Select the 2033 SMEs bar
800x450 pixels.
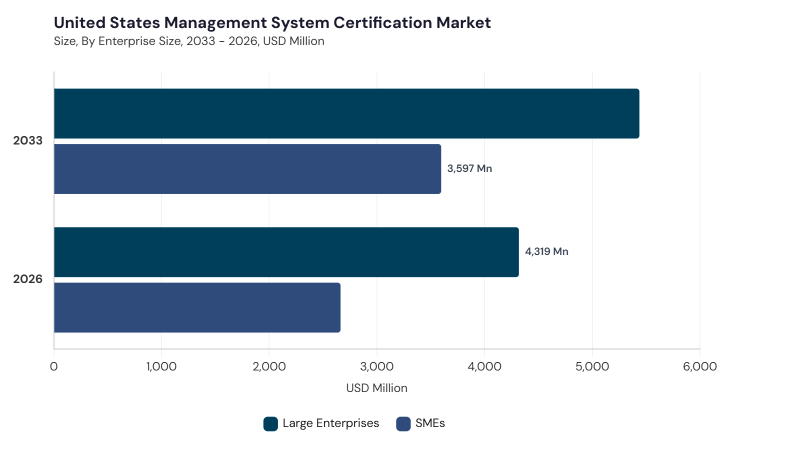(x=247, y=169)
